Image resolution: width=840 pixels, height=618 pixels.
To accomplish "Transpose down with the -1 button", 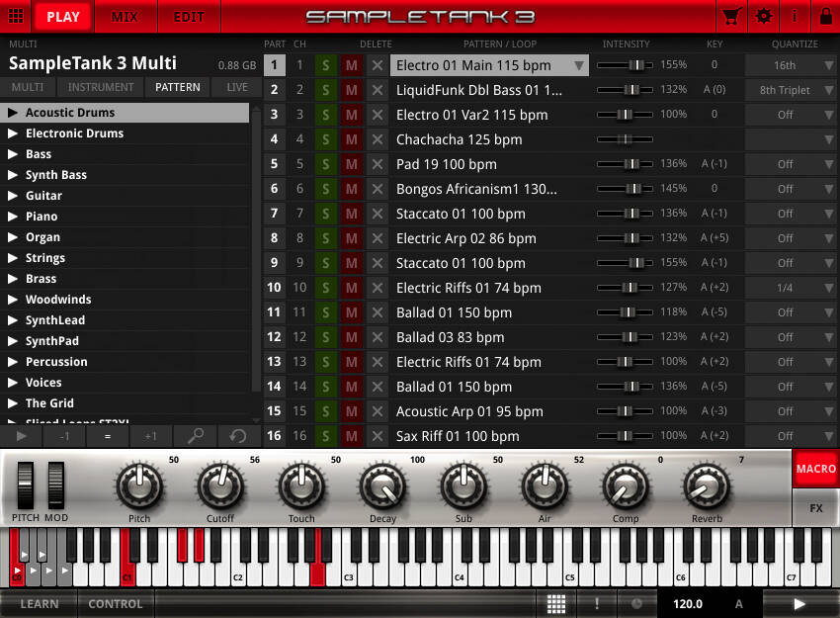I will coord(64,436).
